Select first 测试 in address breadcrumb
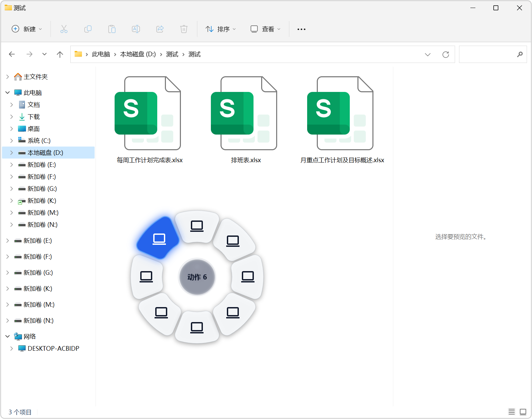532x419 pixels. [172, 54]
